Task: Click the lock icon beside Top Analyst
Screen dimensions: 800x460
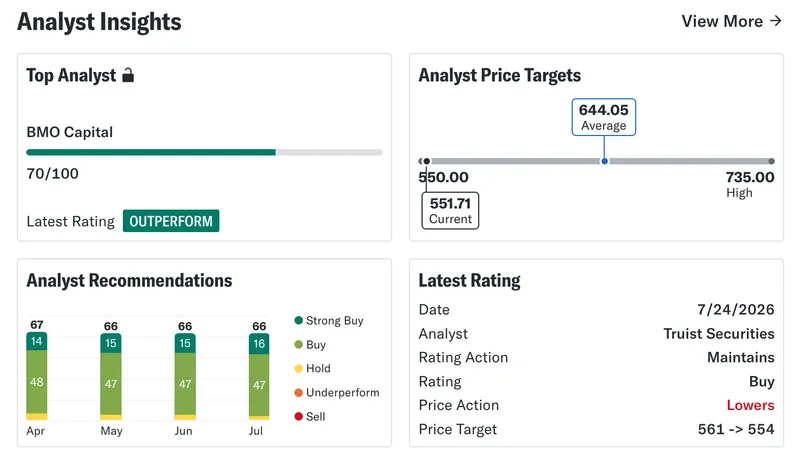Action: [128, 75]
